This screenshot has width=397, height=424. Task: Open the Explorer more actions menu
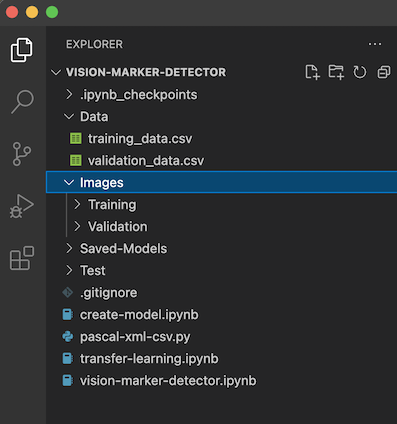tap(375, 44)
